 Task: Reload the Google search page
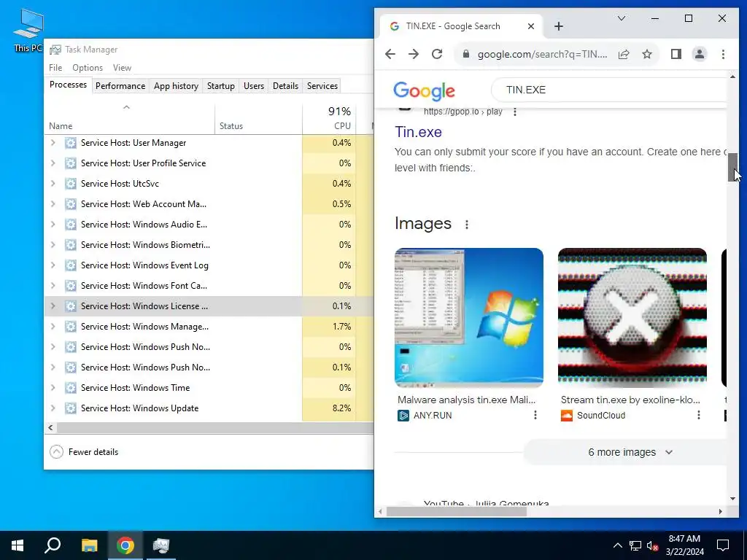click(437, 54)
